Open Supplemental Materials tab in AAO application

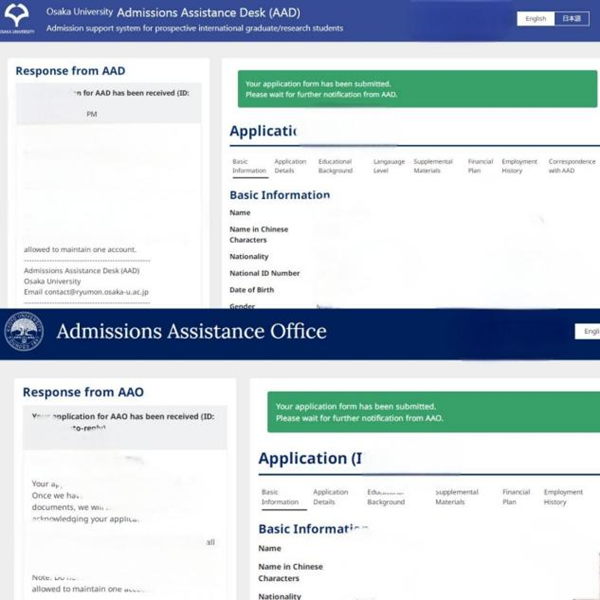pos(457,497)
